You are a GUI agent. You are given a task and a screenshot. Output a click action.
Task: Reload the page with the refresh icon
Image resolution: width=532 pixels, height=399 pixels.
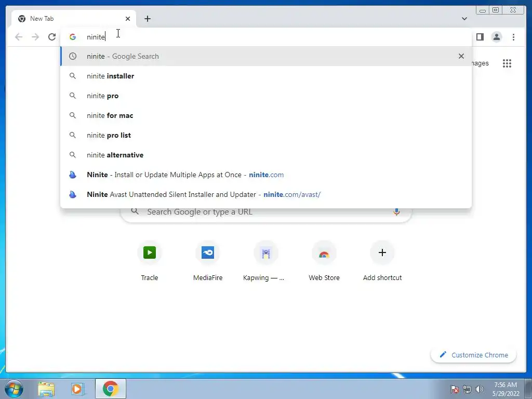(52, 37)
